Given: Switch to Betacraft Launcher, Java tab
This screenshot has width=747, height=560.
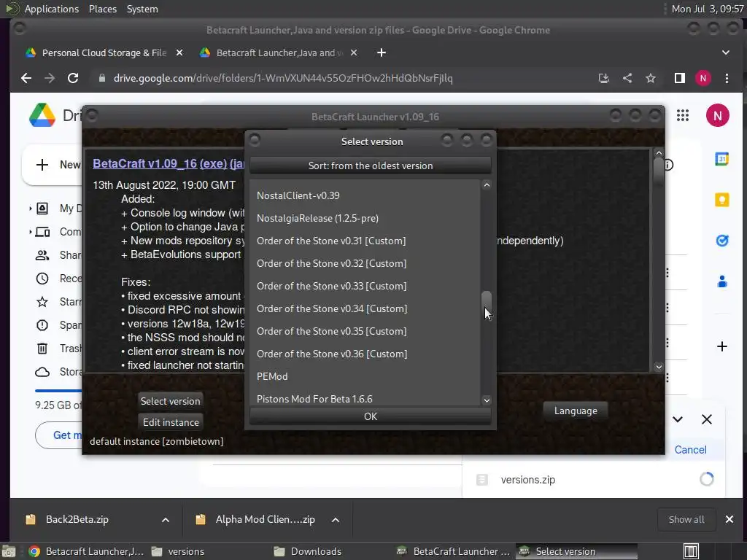Looking at the screenshot, I should [x=279, y=52].
